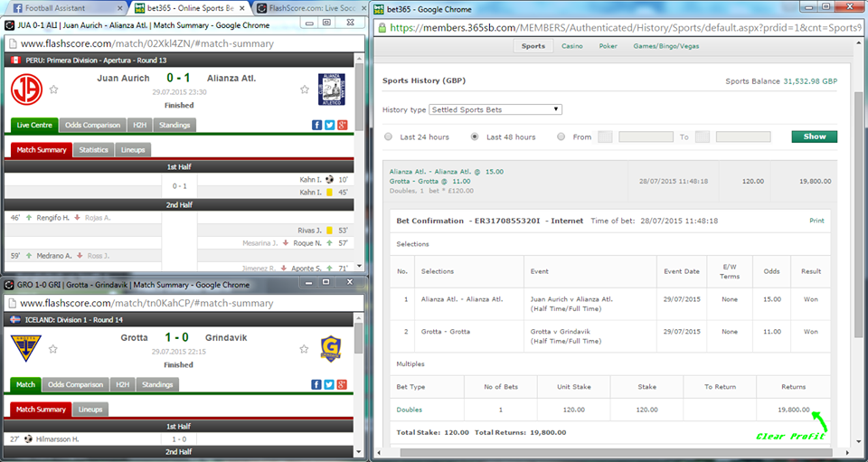Open the Games/Bingo/Vegas tab
This screenshot has width=868, height=462.
pyautogui.click(x=666, y=46)
